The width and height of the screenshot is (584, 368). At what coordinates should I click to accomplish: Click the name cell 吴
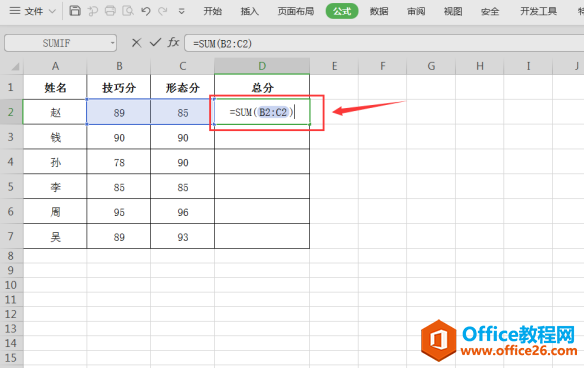click(x=55, y=237)
